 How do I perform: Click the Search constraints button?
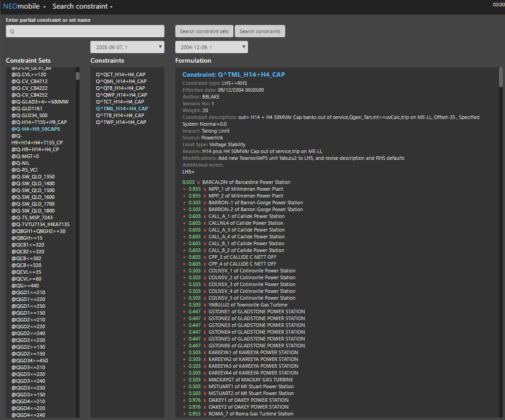pos(260,31)
